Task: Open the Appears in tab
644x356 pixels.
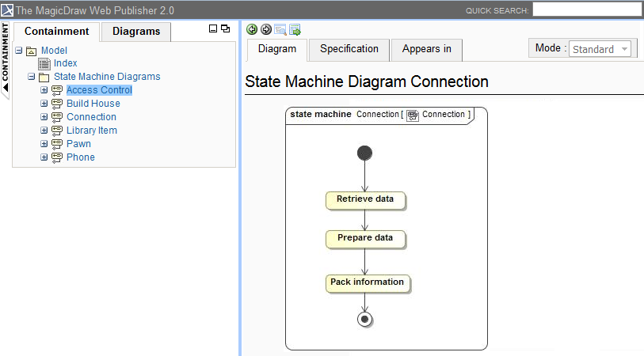Action: (426, 49)
